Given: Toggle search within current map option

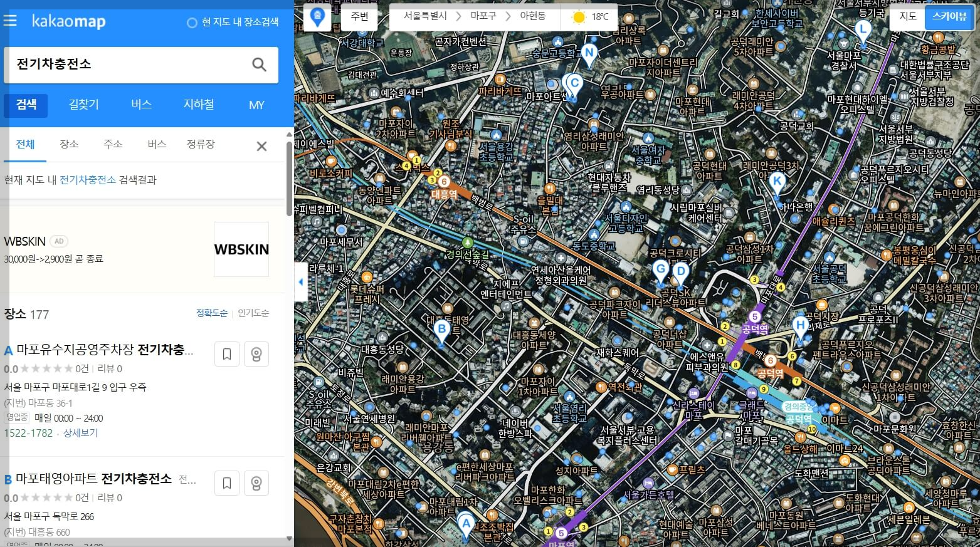Looking at the screenshot, I should coord(233,22).
